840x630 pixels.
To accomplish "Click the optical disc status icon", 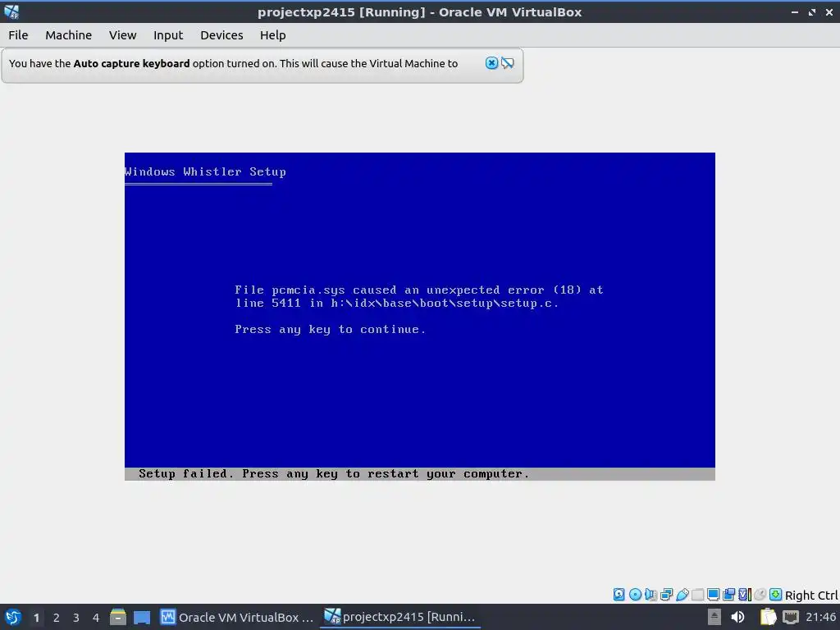I will pyautogui.click(x=636, y=594).
